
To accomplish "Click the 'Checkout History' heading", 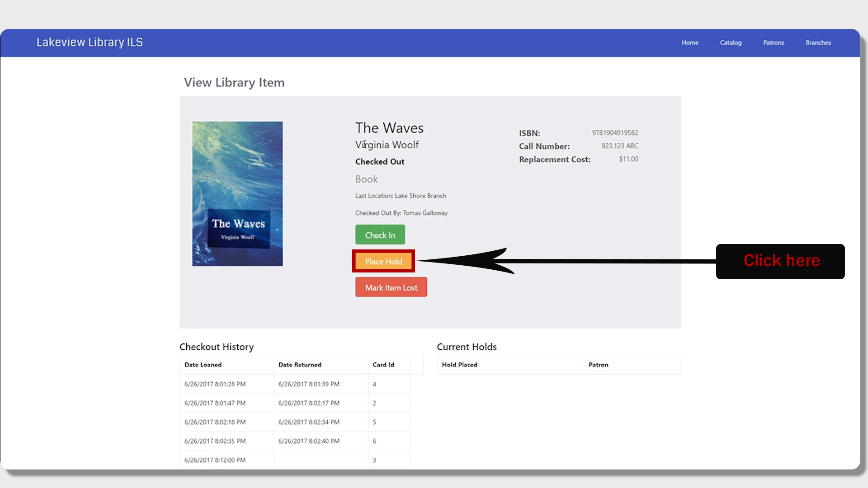I will tap(217, 347).
